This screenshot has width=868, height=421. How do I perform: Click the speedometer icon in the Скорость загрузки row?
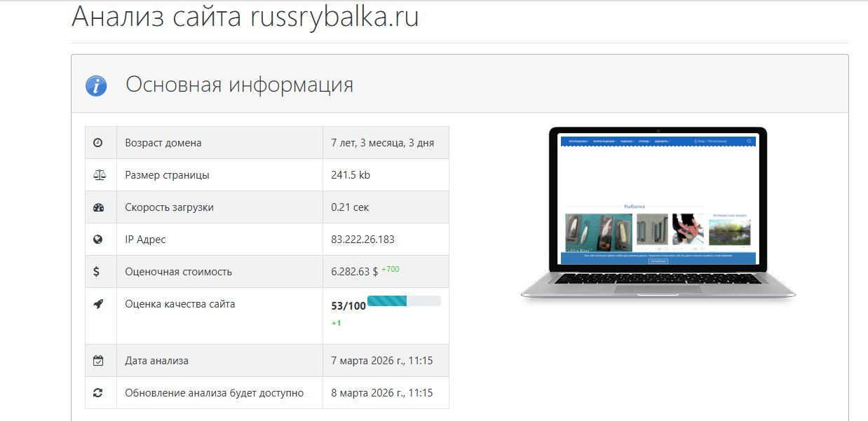(x=98, y=207)
